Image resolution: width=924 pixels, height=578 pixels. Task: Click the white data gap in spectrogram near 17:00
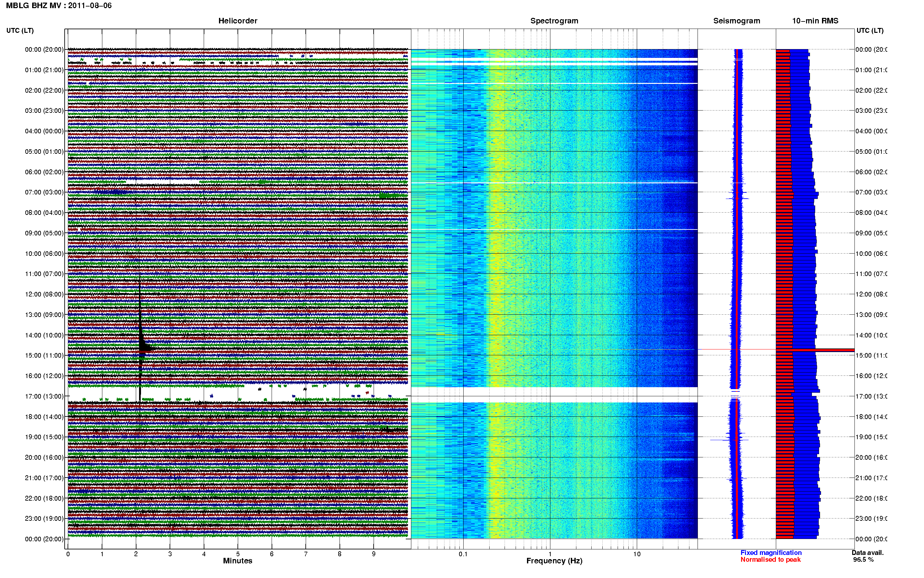click(x=554, y=395)
